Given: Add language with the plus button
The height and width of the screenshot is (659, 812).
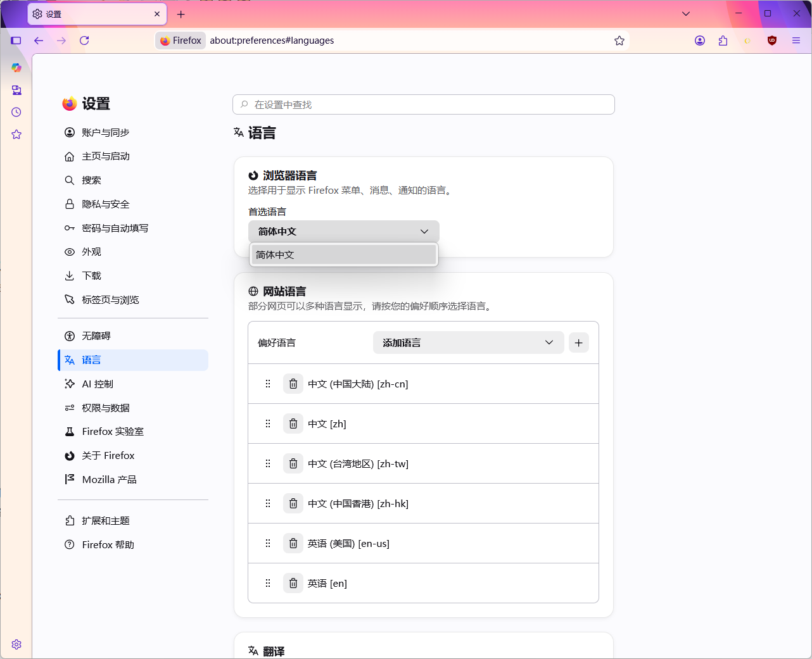Looking at the screenshot, I should (579, 342).
